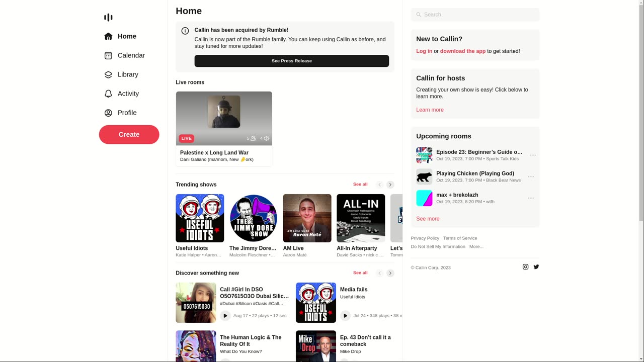Open the Home navigation item

pos(120,36)
